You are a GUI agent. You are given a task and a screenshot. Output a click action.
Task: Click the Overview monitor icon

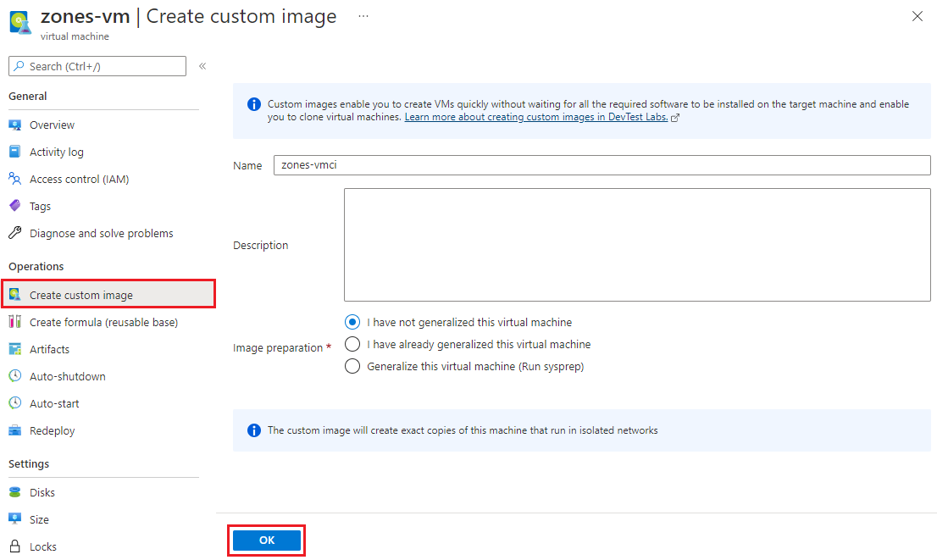coord(15,125)
